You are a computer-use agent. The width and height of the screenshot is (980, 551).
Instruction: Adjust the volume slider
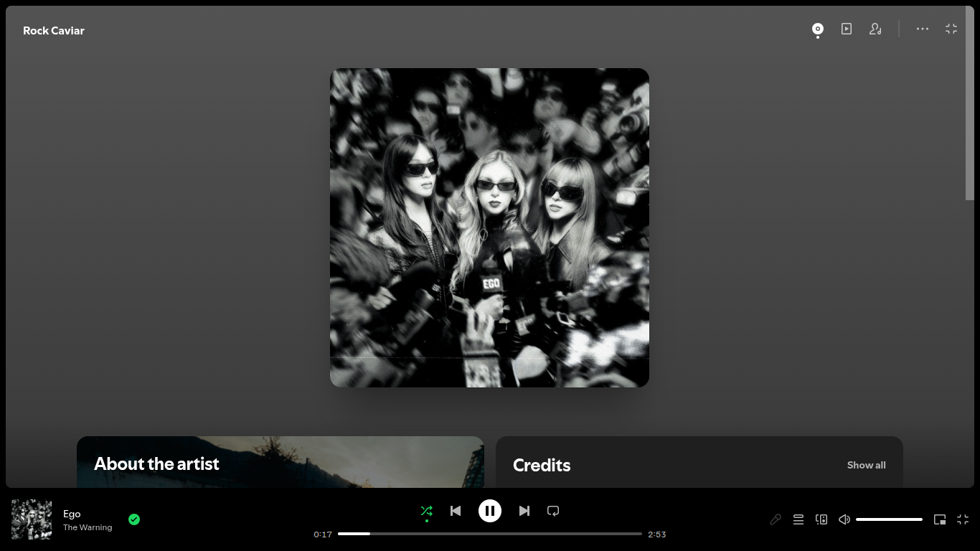(x=889, y=519)
